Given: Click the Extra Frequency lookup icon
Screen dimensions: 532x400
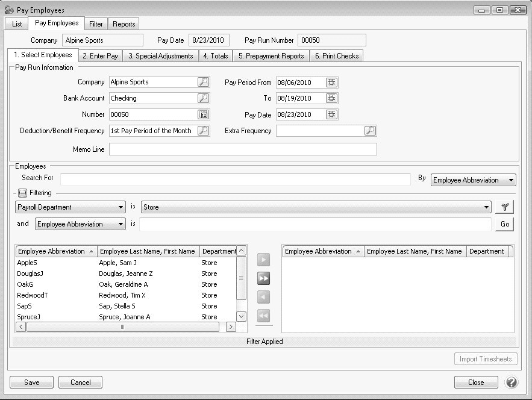Looking at the screenshot, I should click(x=371, y=131).
